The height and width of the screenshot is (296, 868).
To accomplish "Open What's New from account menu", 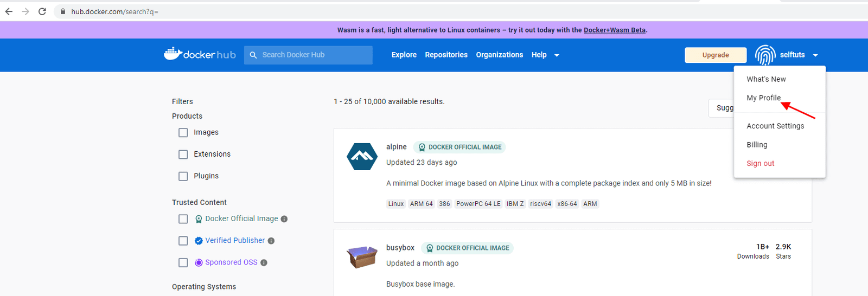I will [x=766, y=79].
